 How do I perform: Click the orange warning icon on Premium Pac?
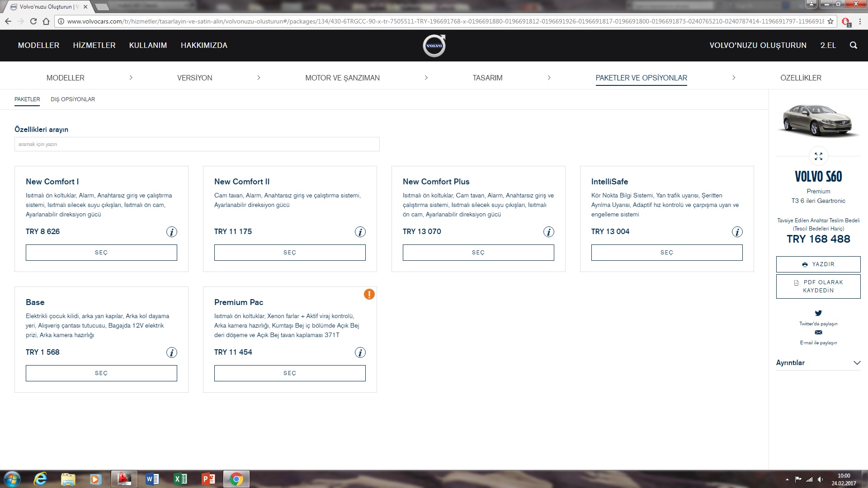369,294
